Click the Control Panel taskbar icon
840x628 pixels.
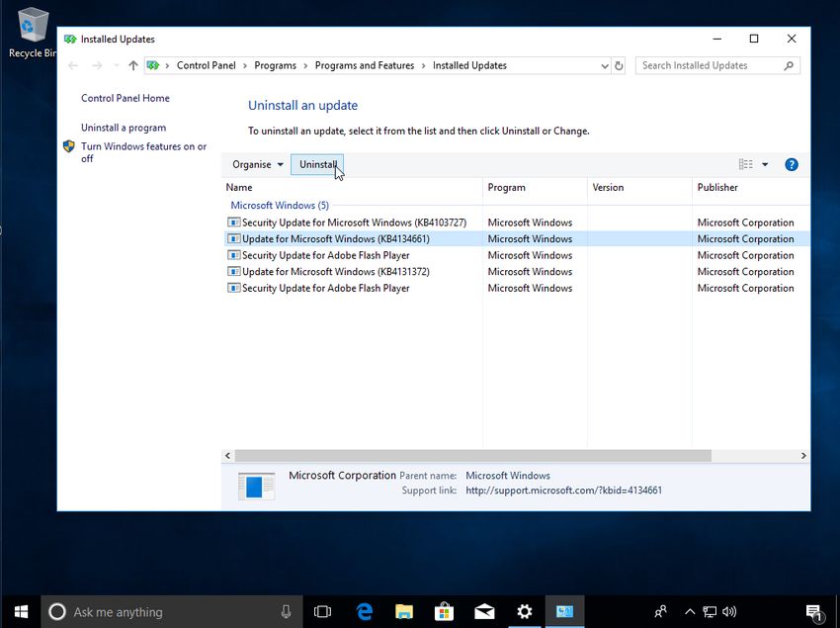(x=564, y=611)
